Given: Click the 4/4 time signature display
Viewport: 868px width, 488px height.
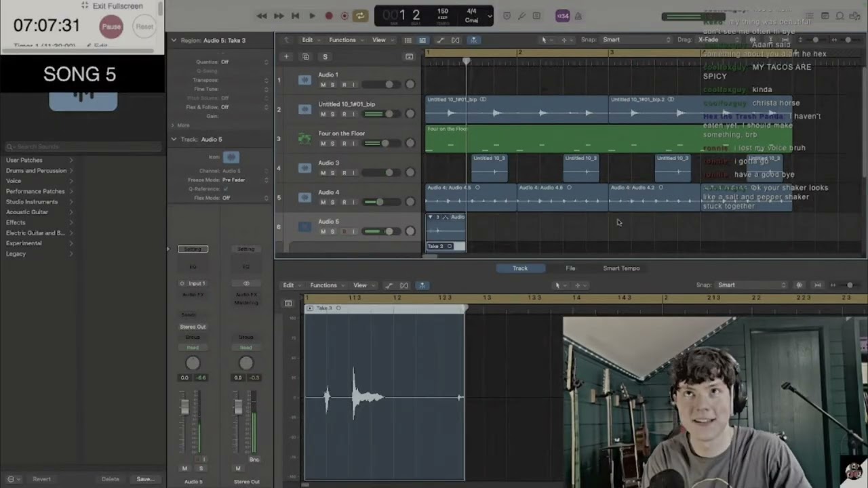Looking at the screenshot, I should click(x=471, y=12).
